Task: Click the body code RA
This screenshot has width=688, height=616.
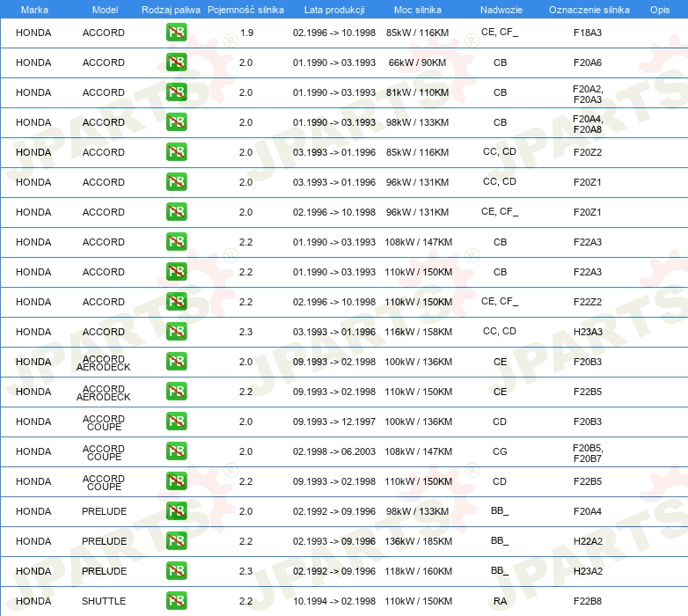Action: click(501, 601)
